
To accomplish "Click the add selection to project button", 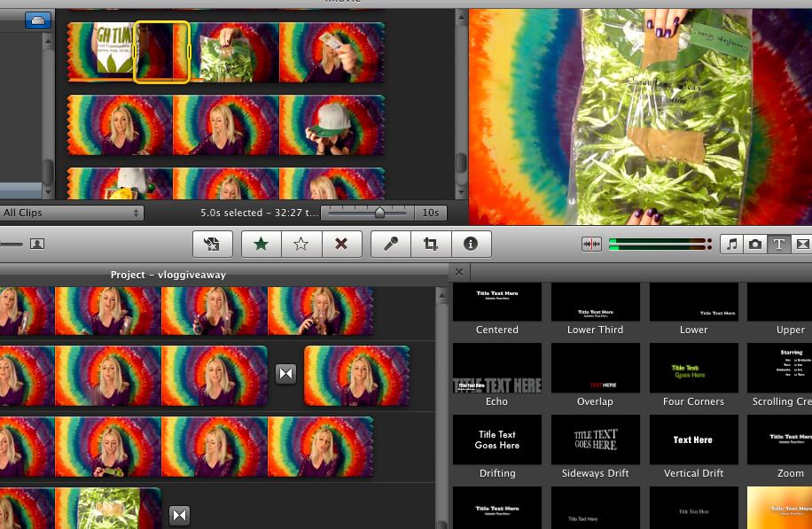I will [x=212, y=244].
